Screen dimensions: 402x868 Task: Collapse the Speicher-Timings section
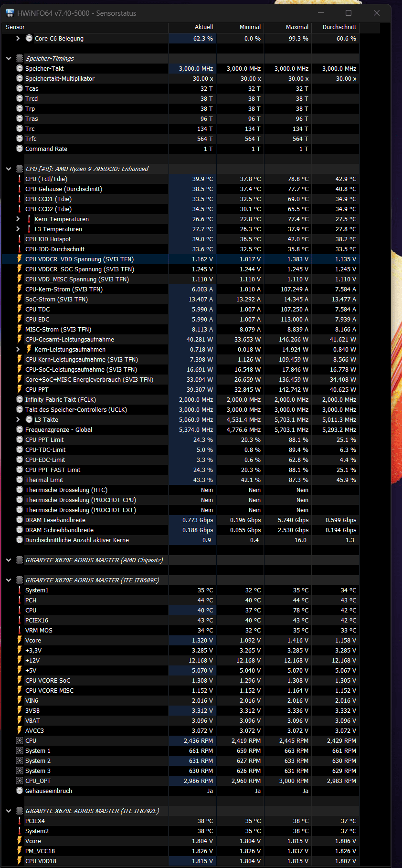[9, 58]
